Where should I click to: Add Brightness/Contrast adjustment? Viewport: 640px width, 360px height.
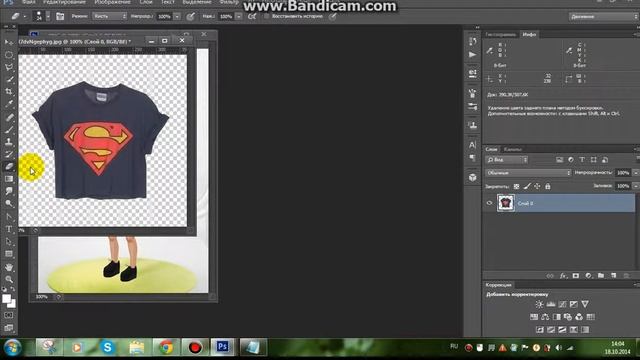(x=539, y=304)
